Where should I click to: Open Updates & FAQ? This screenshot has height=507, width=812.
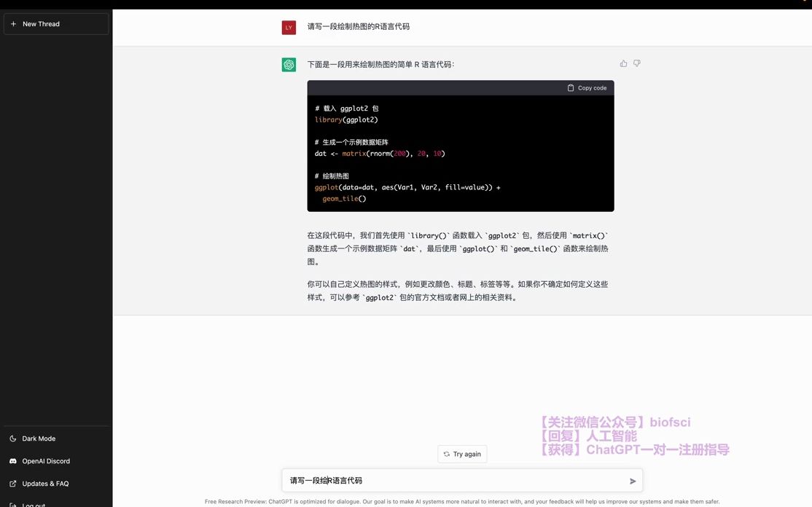pyautogui.click(x=45, y=483)
